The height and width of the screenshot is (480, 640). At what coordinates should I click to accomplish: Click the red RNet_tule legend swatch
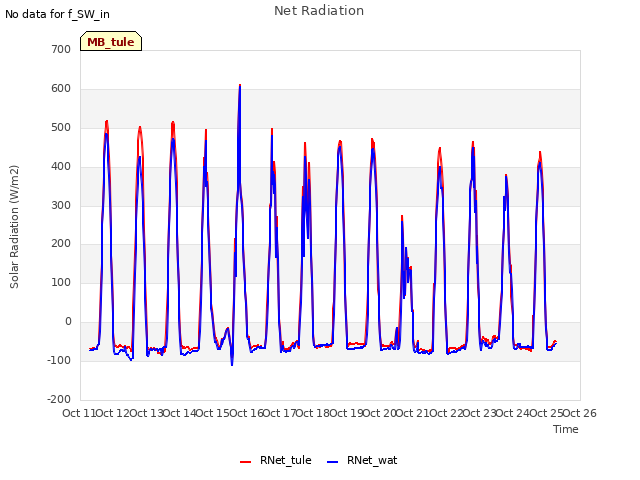point(245,462)
